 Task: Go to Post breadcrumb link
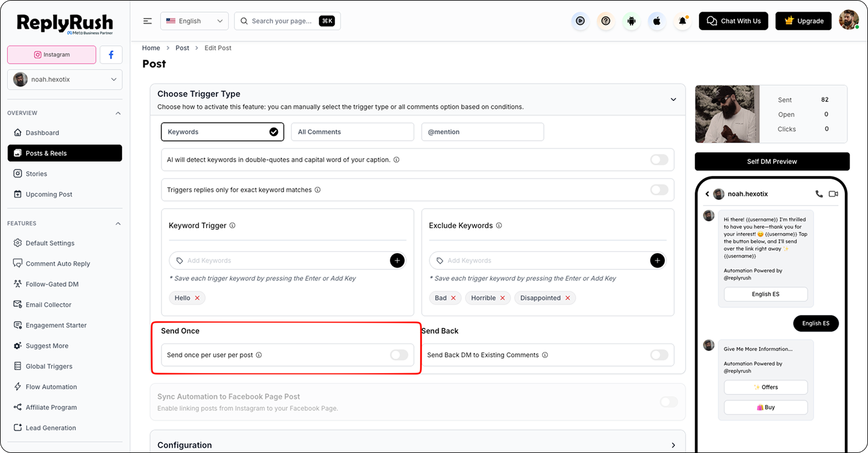[x=182, y=48]
